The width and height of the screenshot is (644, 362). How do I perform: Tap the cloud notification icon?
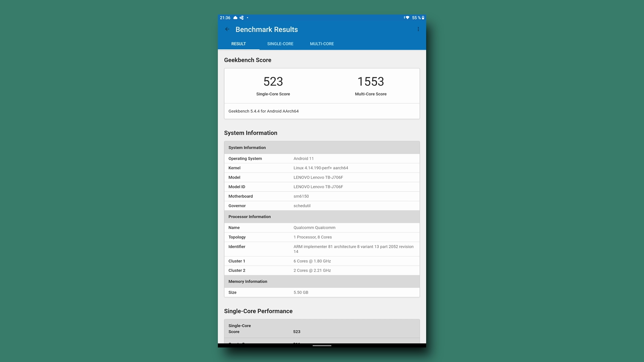coord(235,18)
